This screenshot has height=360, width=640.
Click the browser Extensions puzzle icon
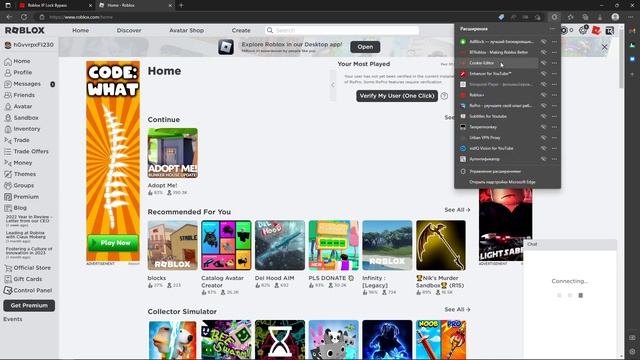554,17
